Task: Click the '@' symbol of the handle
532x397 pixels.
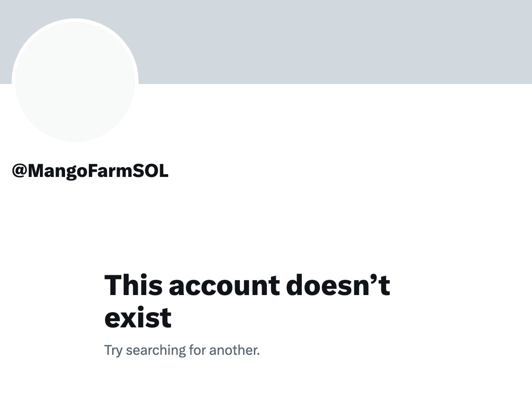Action: (x=19, y=171)
